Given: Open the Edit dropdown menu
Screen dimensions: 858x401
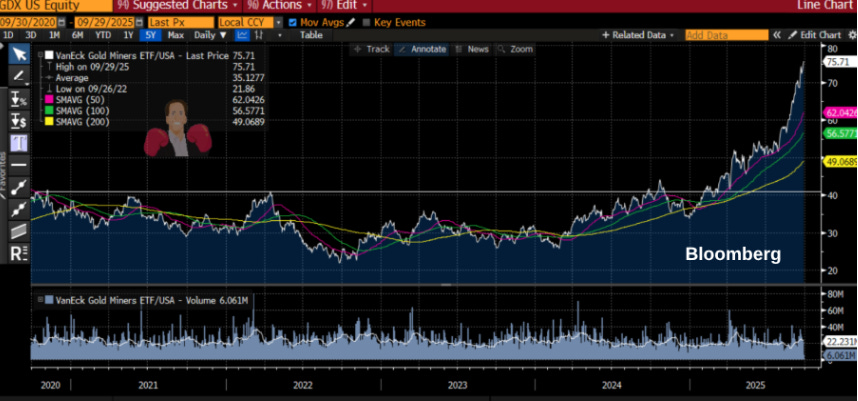Looking at the screenshot, I should pos(344,5).
